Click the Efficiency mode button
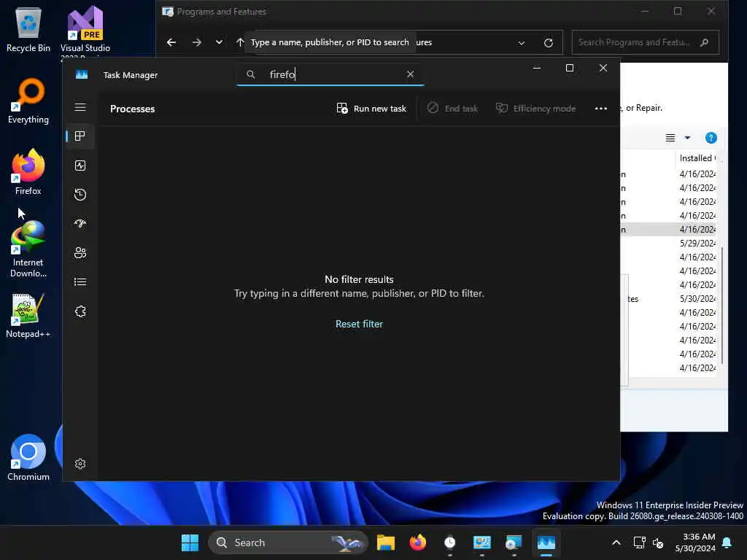Image resolution: width=747 pixels, height=560 pixels. [535, 109]
